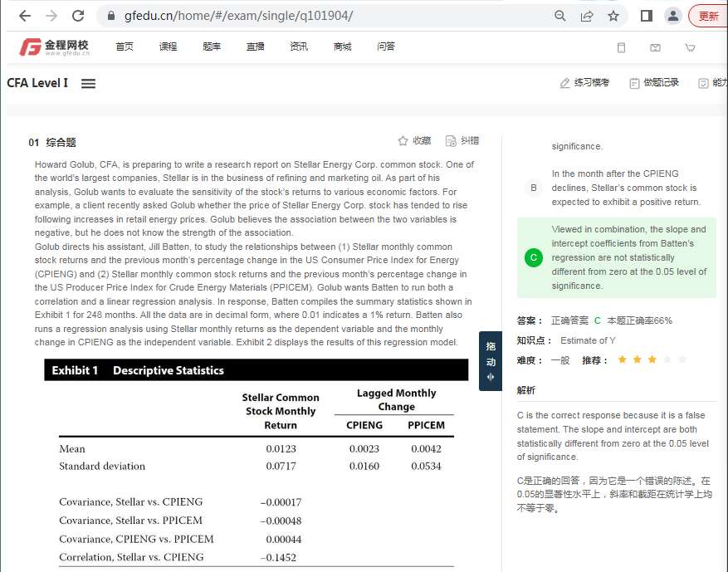This screenshot has width=728, height=572.
Task: Click the first orange recommendation star
Action: [x=622, y=359]
